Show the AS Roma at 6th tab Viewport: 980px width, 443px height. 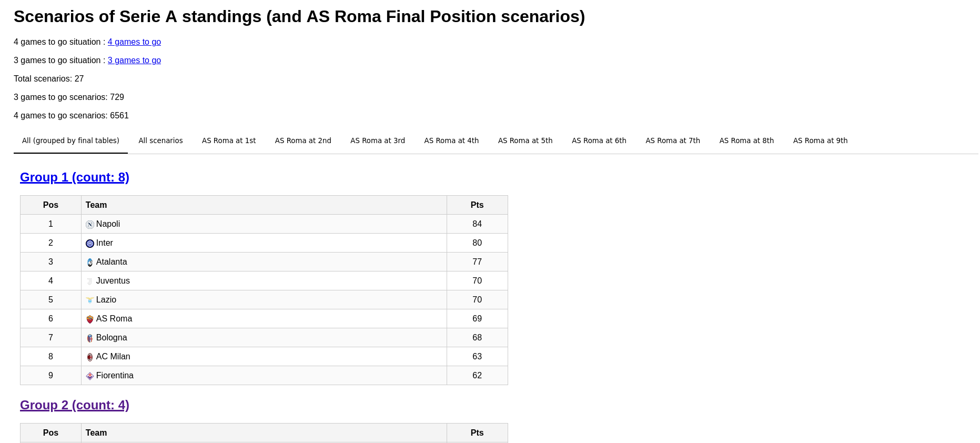[599, 140]
